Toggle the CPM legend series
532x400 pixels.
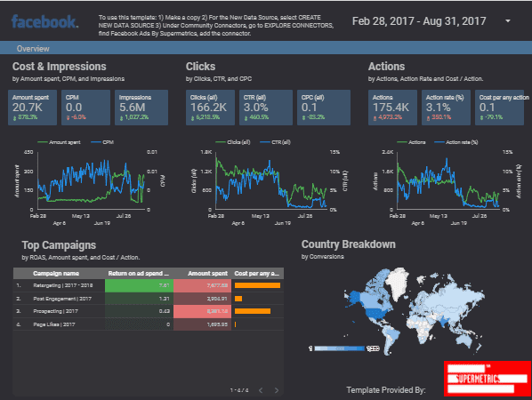(x=102, y=142)
